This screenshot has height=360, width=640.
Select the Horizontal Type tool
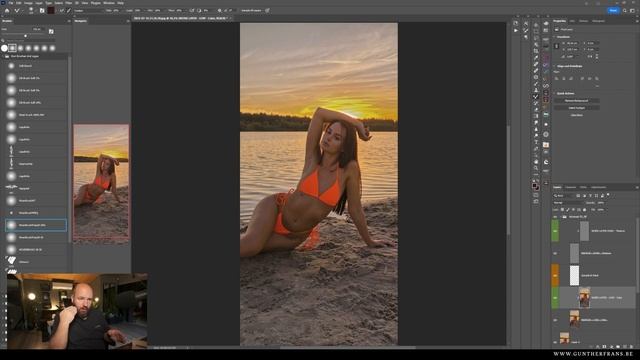coord(536,142)
